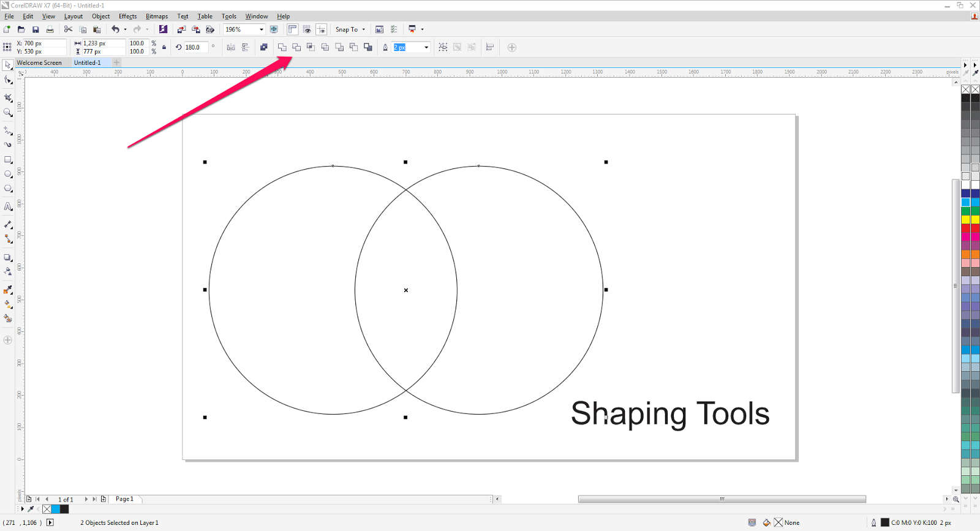The width and height of the screenshot is (980, 531).
Task: Toggle Show Grid in the standard toolbar
Action: coord(307,29)
